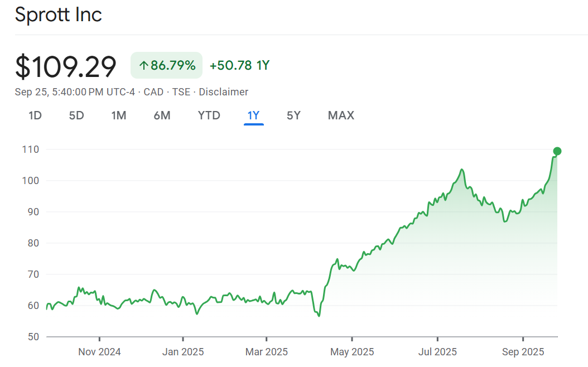Click the green endpoint dot on chart

(557, 151)
